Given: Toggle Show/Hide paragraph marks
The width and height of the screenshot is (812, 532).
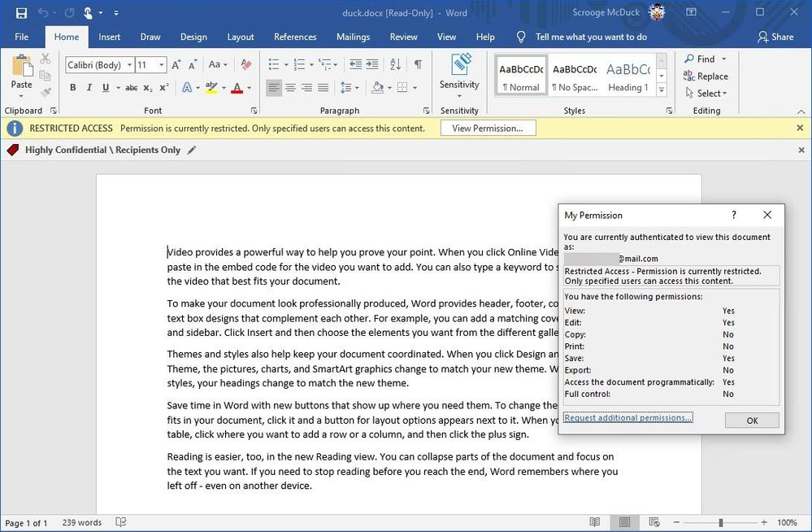Looking at the screenshot, I should click(x=418, y=65).
